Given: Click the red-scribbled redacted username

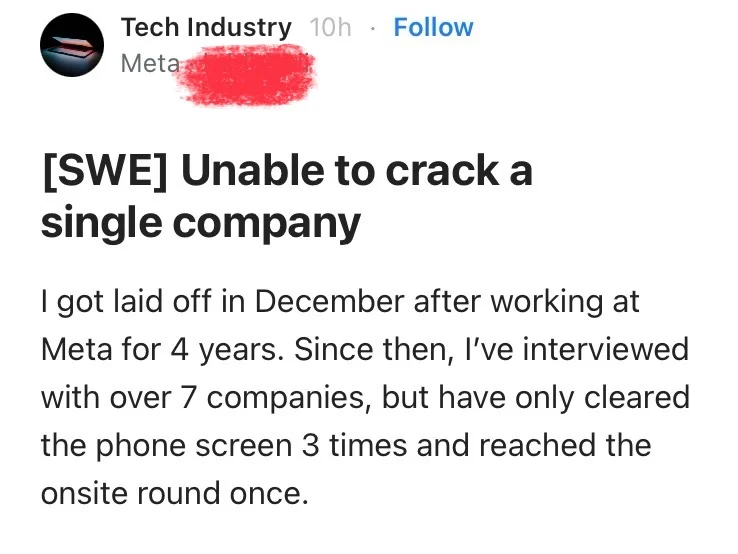Looking at the screenshot, I should 247,74.
